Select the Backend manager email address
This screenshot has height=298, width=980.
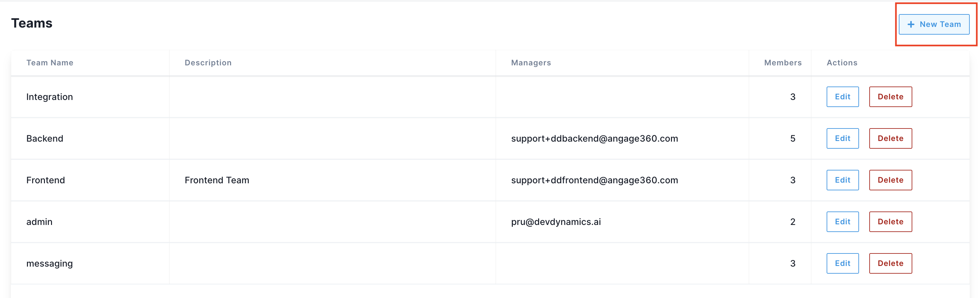pyautogui.click(x=594, y=138)
